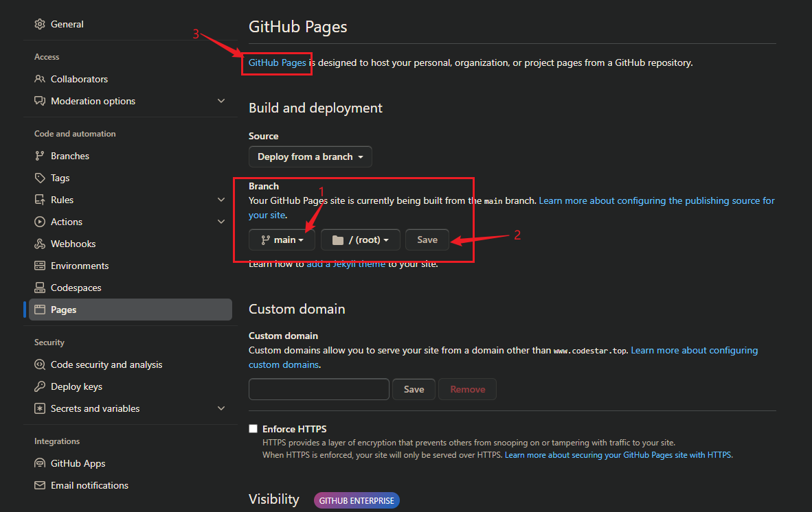Click the Webhooks icon

pos(40,244)
